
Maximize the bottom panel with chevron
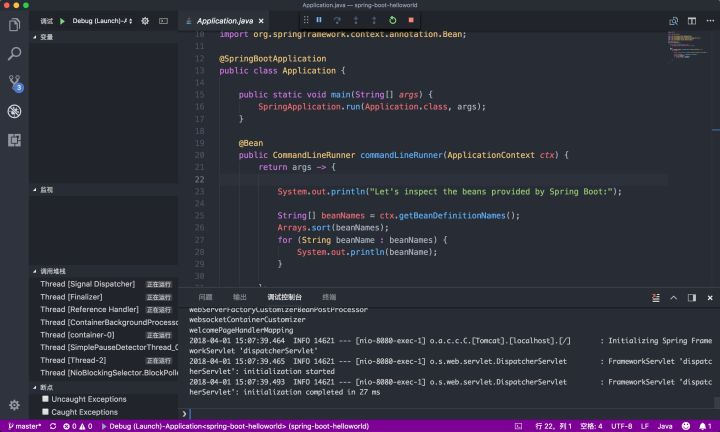(674, 298)
